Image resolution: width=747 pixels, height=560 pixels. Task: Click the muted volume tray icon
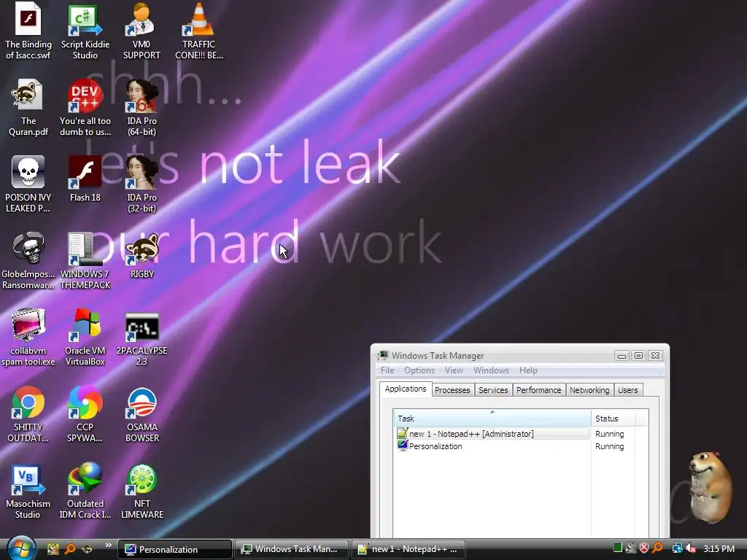(691, 548)
